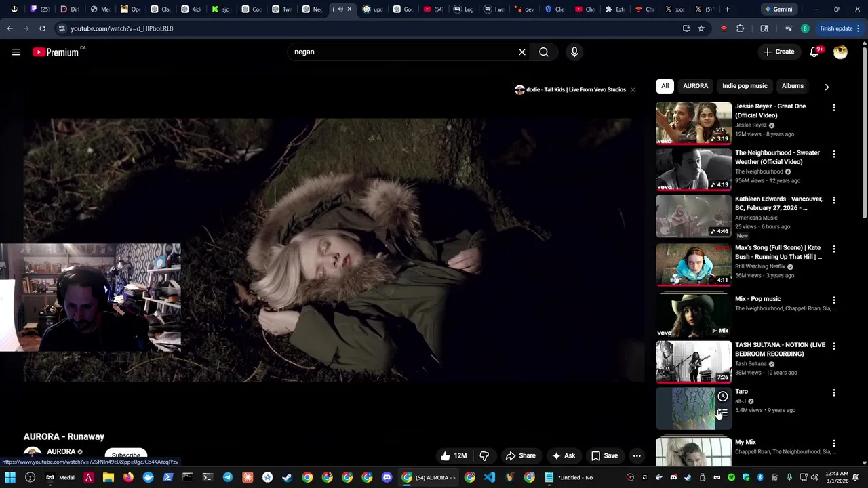Start voice search with the microphone

coord(574,52)
